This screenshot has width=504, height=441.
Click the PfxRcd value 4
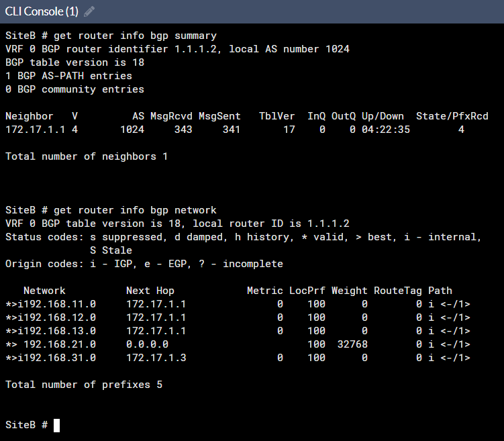tap(461, 130)
